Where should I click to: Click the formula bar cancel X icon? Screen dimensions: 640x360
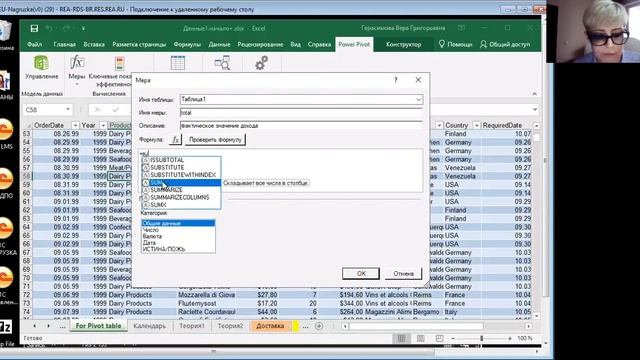pyautogui.click(x=97, y=109)
